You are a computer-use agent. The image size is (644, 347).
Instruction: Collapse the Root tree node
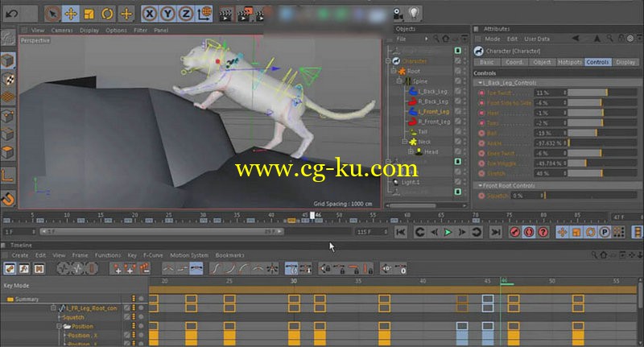[394, 71]
